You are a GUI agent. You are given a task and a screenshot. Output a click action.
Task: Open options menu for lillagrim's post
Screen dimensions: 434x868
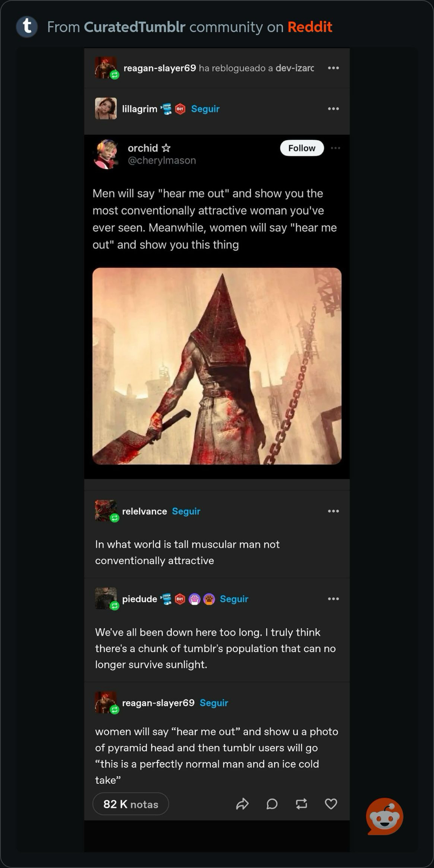[333, 109]
